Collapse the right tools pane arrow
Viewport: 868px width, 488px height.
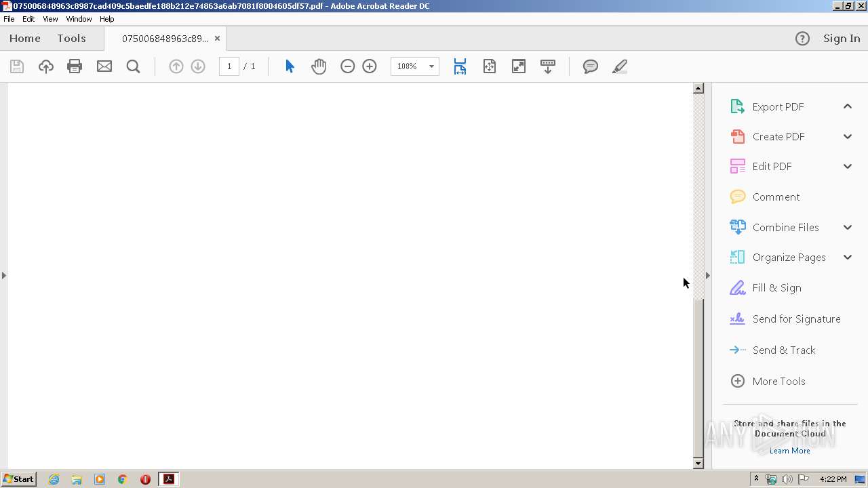tap(708, 275)
